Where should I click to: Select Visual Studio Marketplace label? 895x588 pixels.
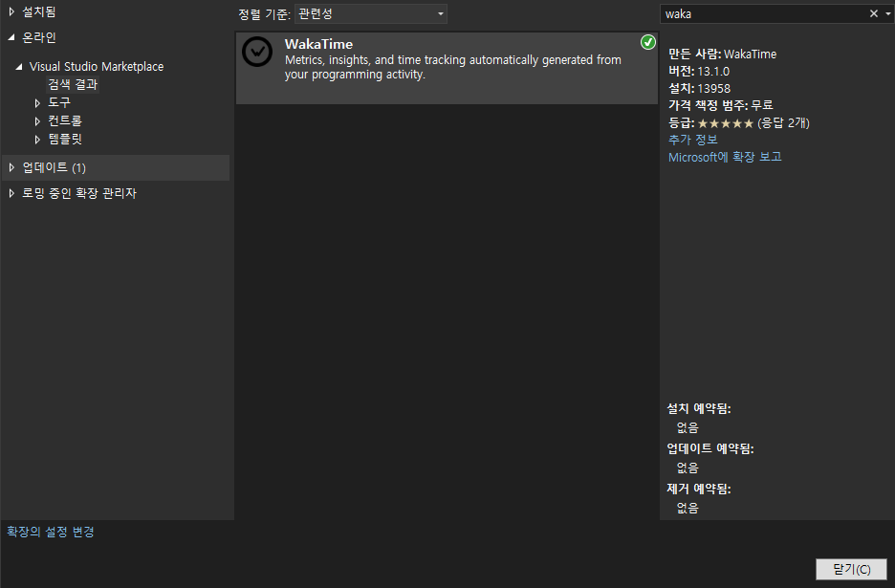97,67
